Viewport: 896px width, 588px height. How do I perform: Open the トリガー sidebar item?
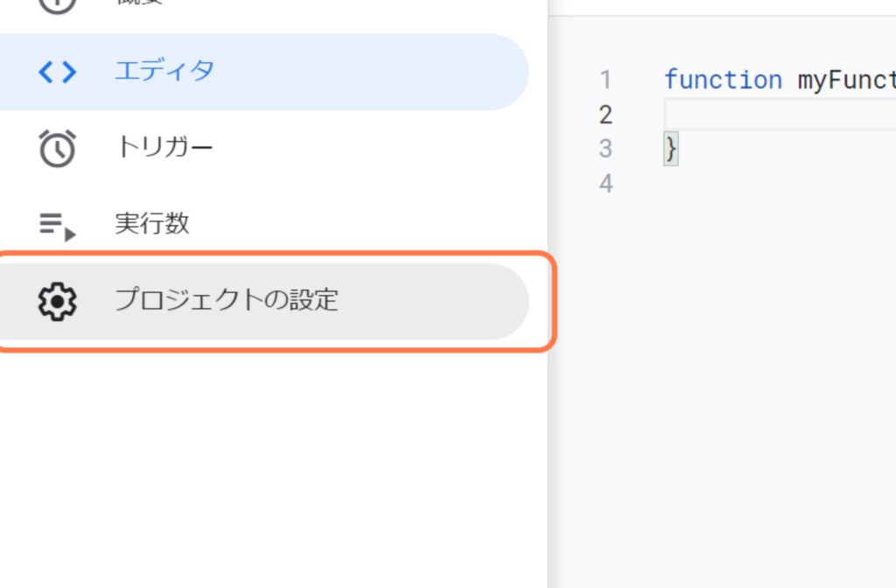[264, 149]
